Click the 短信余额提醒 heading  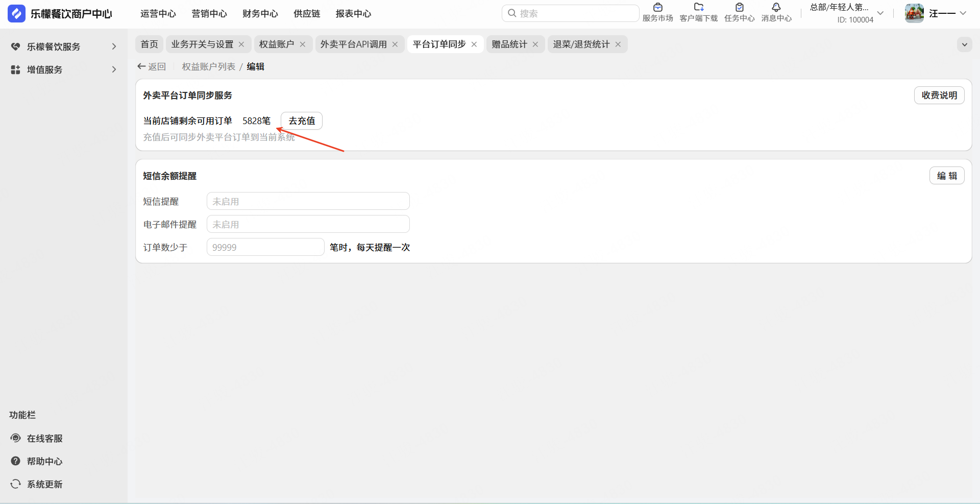tap(170, 176)
